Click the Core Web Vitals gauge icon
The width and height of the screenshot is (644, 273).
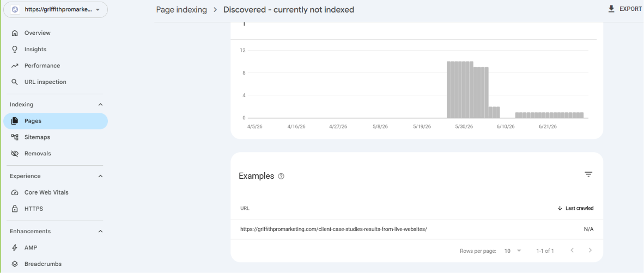(15, 192)
